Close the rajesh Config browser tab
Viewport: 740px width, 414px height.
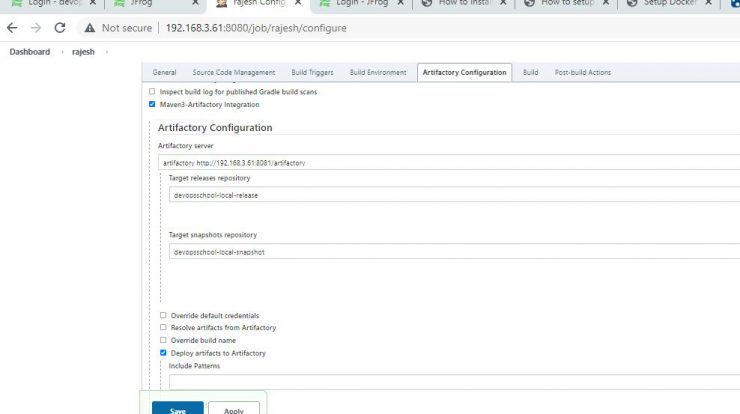[x=298, y=3]
